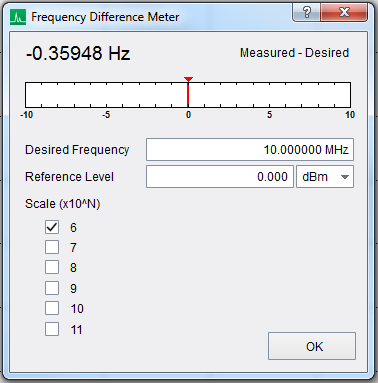Select the scale 11 checkbox

[52, 329]
